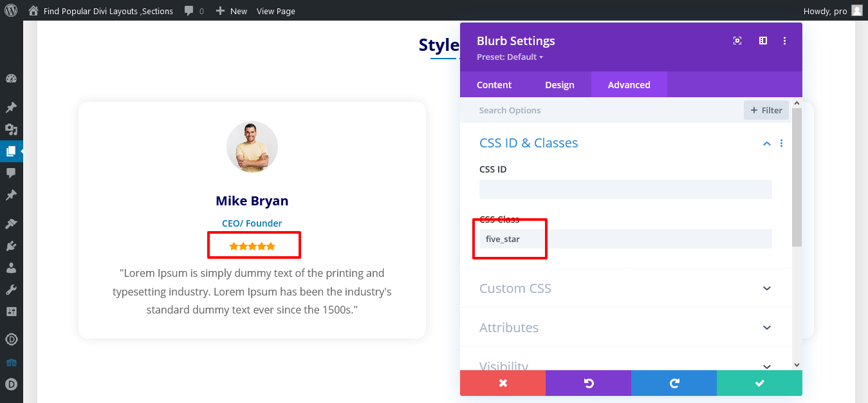Redo change with blue button

[674, 383]
